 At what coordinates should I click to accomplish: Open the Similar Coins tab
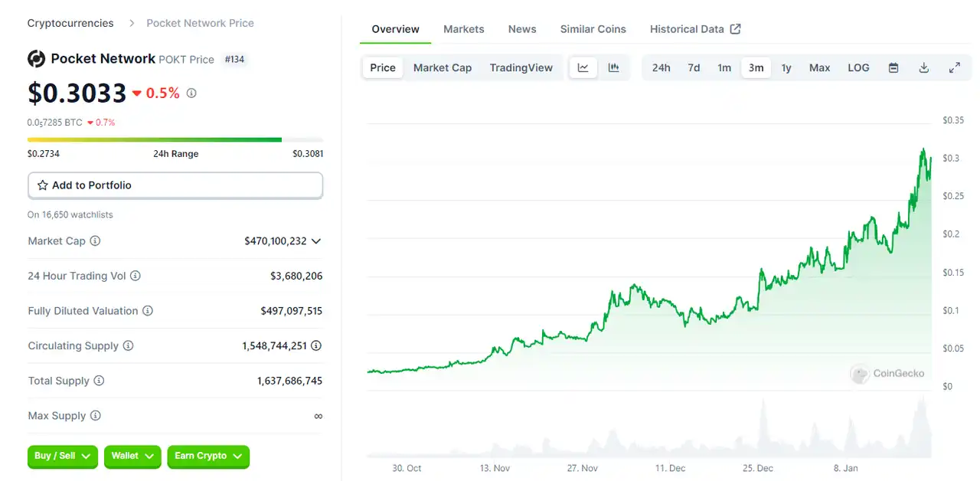coord(593,29)
